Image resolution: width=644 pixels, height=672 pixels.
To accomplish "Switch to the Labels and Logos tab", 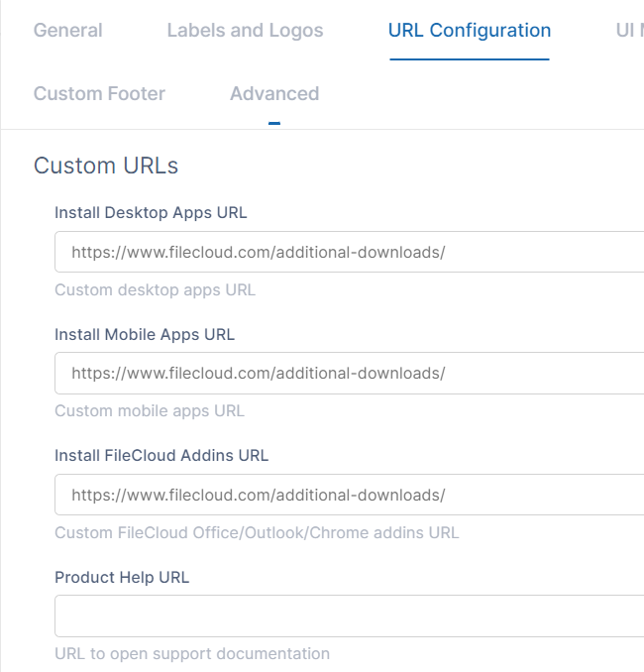I will pos(245,31).
